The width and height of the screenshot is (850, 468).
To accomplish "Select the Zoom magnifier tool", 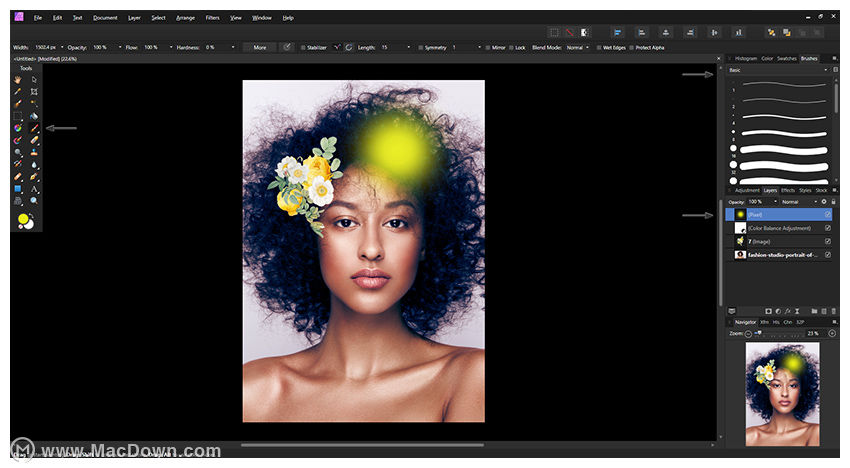I will pyautogui.click(x=34, y=201).
